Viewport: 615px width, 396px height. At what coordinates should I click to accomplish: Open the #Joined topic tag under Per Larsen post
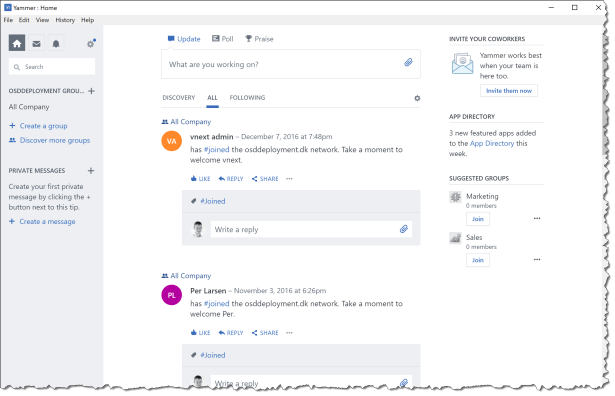click(213, 355)
